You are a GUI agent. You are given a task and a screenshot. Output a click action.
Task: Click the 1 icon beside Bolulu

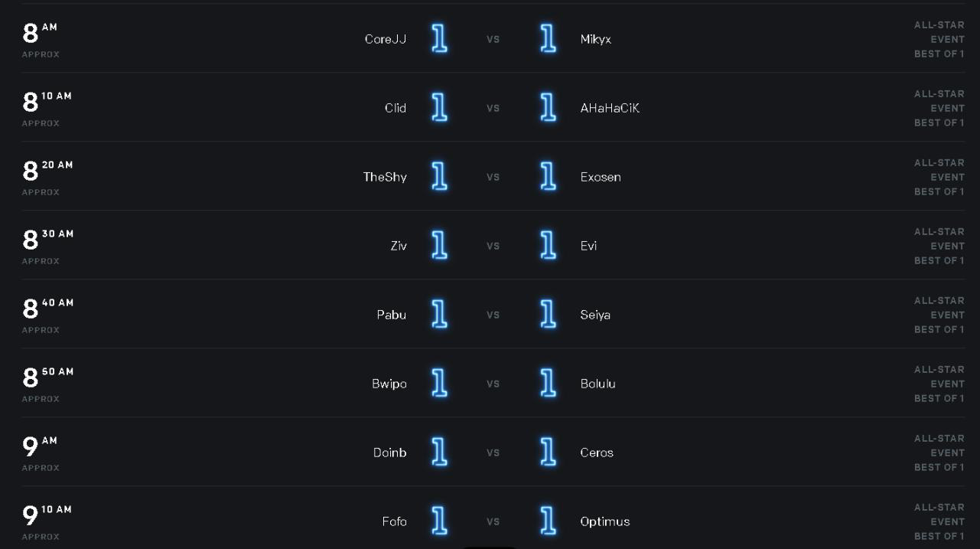(548, 384)
